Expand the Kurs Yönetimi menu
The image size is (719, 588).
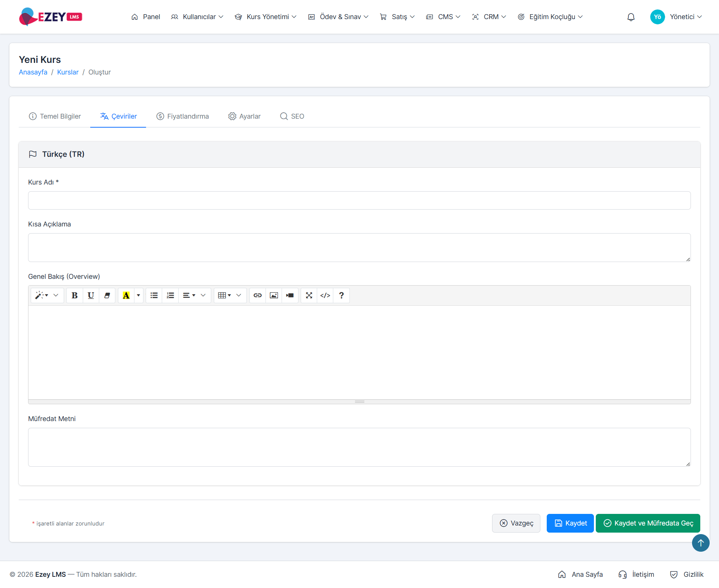pyautogui.click(x=266, y=17)
